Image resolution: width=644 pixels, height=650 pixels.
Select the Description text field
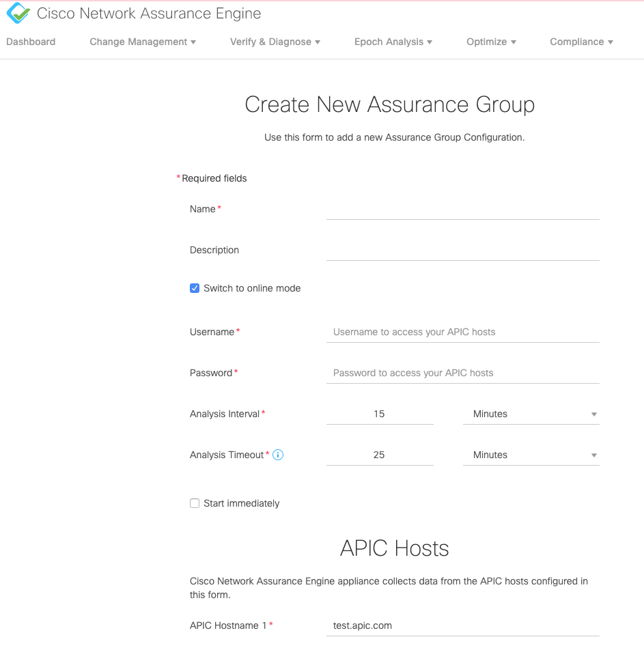(x=462, y=253)
